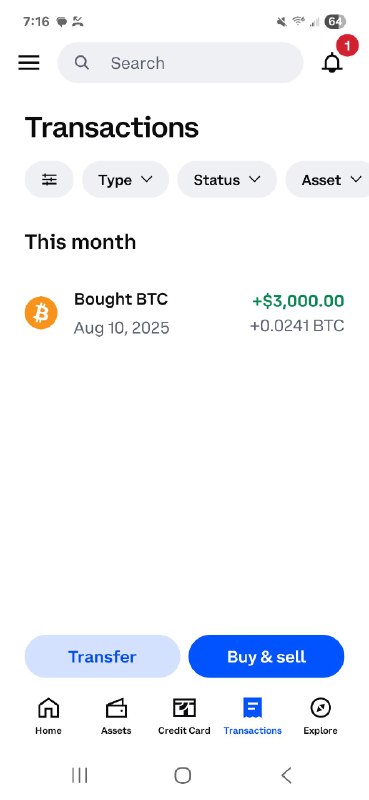Go to Home tab

(48, 716)
